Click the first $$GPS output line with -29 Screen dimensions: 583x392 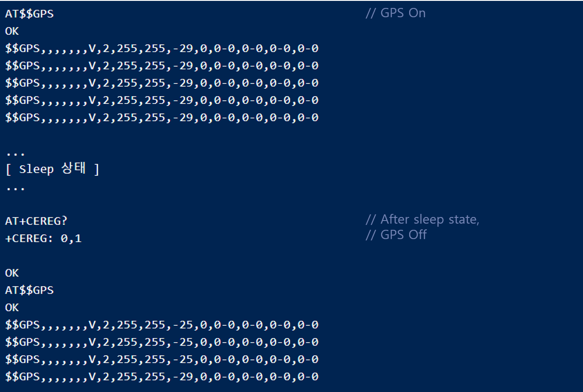[x=161, y=49]
